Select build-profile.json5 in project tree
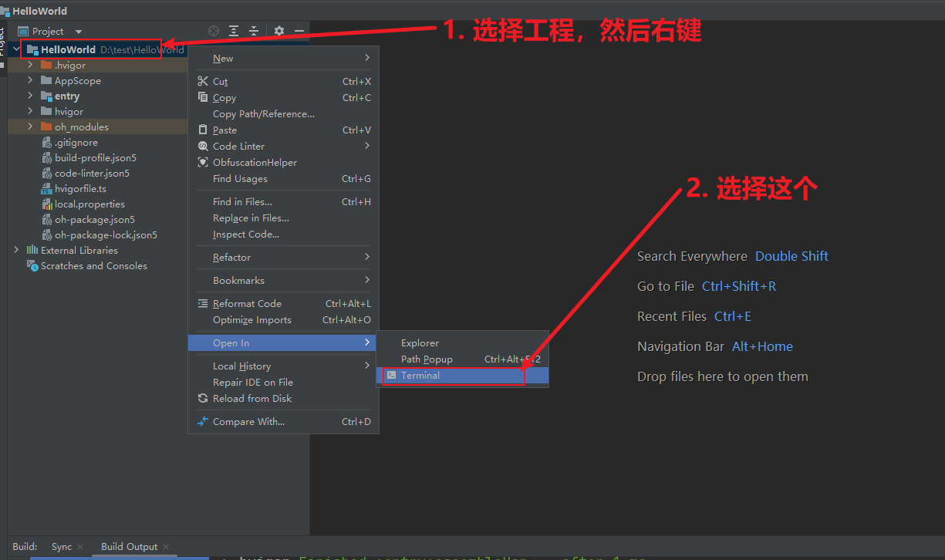This screenshot has width=945, height=560. [96, 157]
